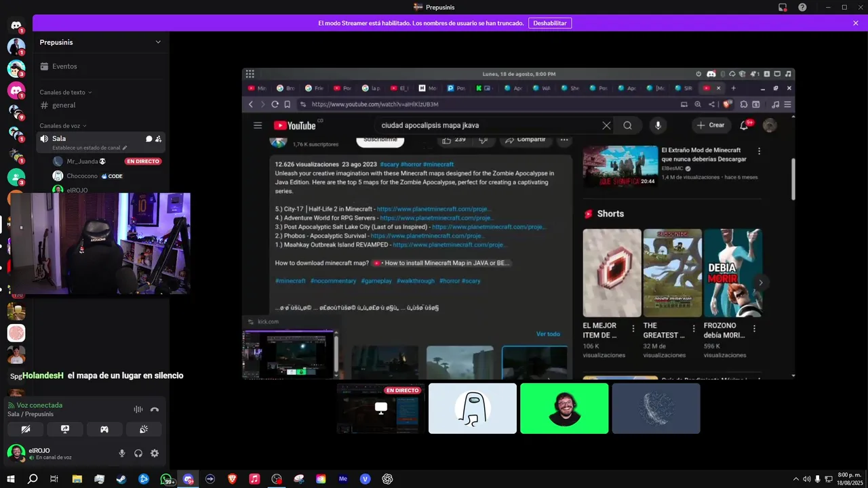The image size is (868, 488).
Task: Click YouTube search magnifier button
Action: coord(628,125)
